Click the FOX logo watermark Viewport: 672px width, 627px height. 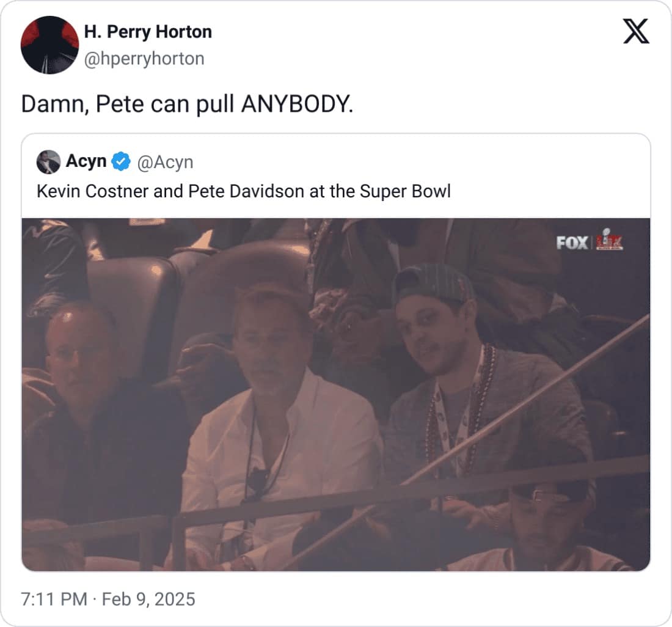coord(572,243)
